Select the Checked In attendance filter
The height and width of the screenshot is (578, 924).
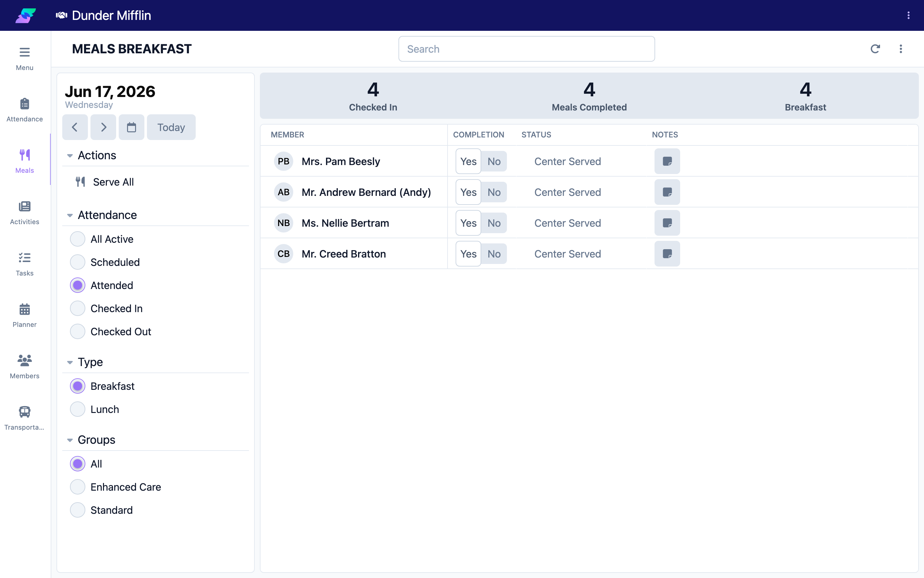(x=78, y=309)
